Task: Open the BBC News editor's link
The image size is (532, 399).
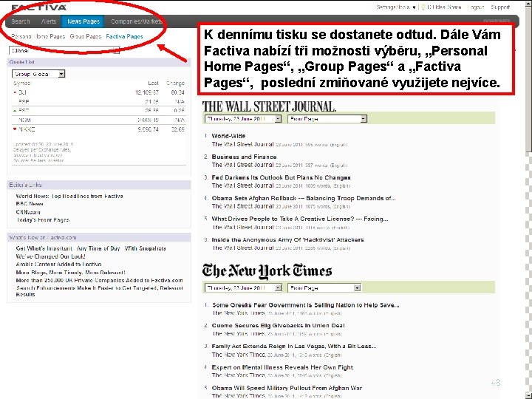Action: (30, 204)
